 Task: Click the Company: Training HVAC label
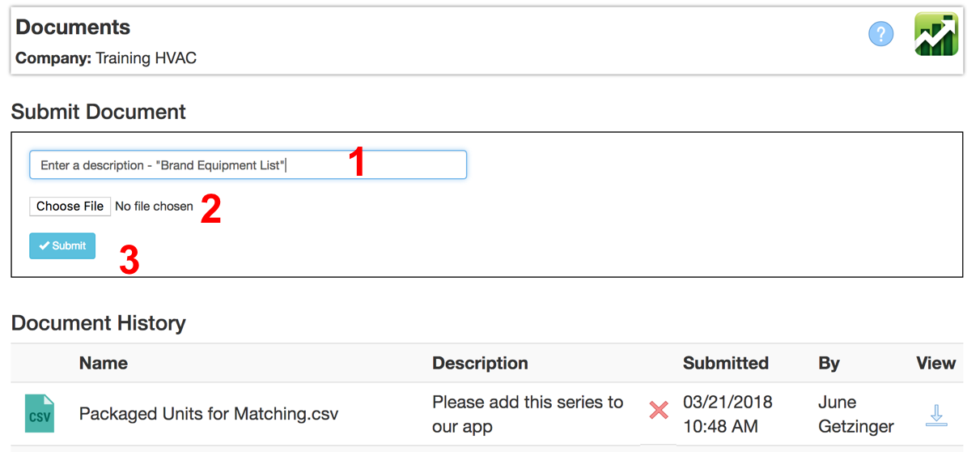tap(106, 58)
